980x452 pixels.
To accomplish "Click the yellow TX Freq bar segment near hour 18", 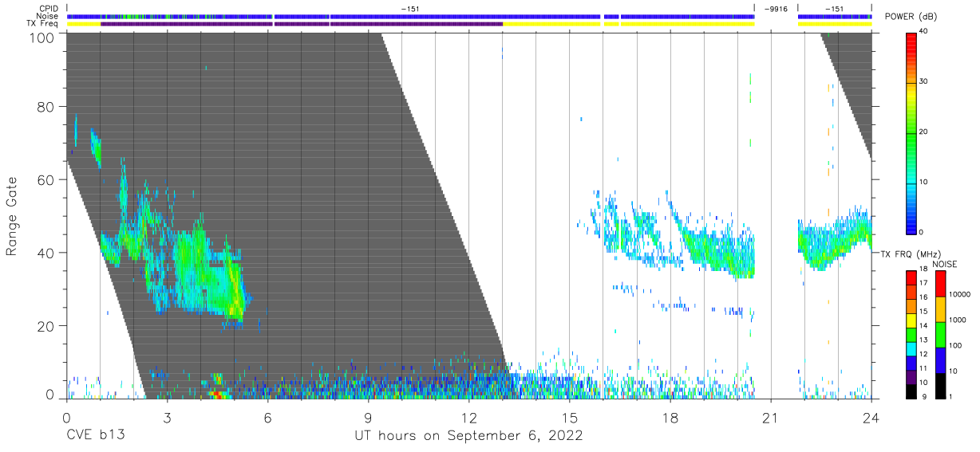I will tap(687, 24).
